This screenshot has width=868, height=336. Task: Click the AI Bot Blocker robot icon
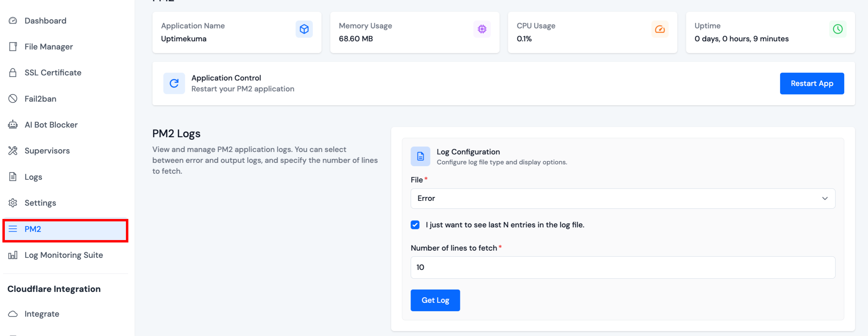coord(13,125)
